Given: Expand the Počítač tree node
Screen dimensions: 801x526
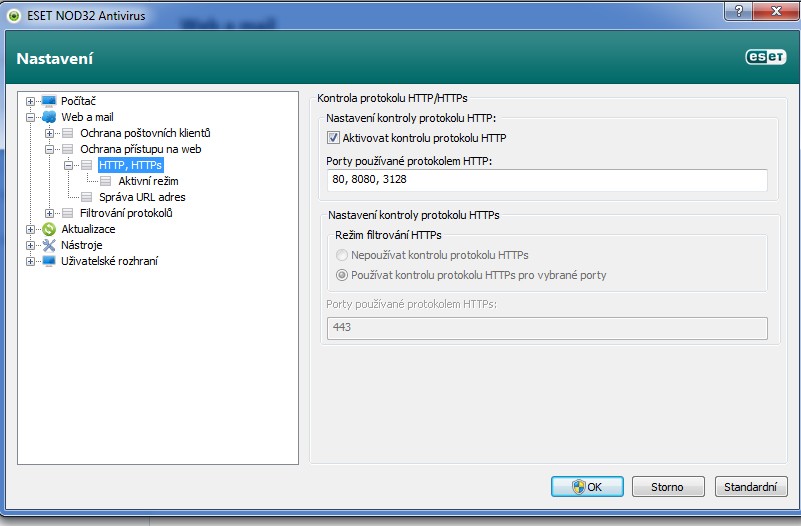Looking at the screenshot, I should point(31,101).
